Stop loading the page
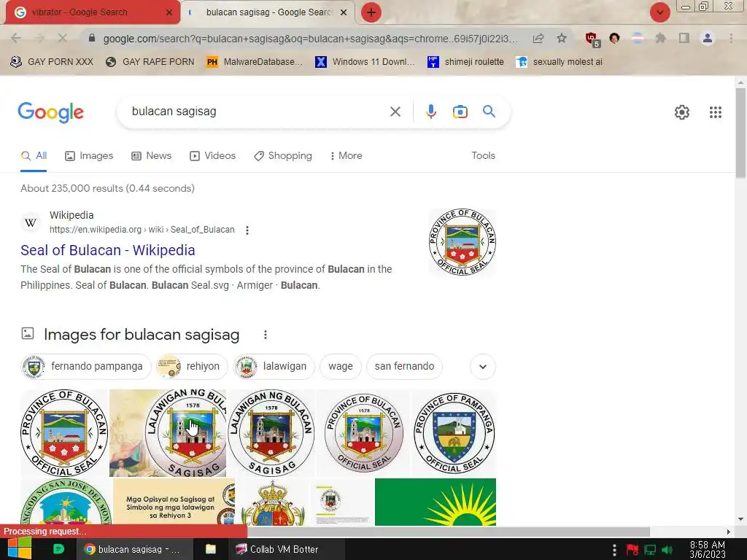Viewport: 747px width, 560px height. pyautogui.click(x=63, y=38)
